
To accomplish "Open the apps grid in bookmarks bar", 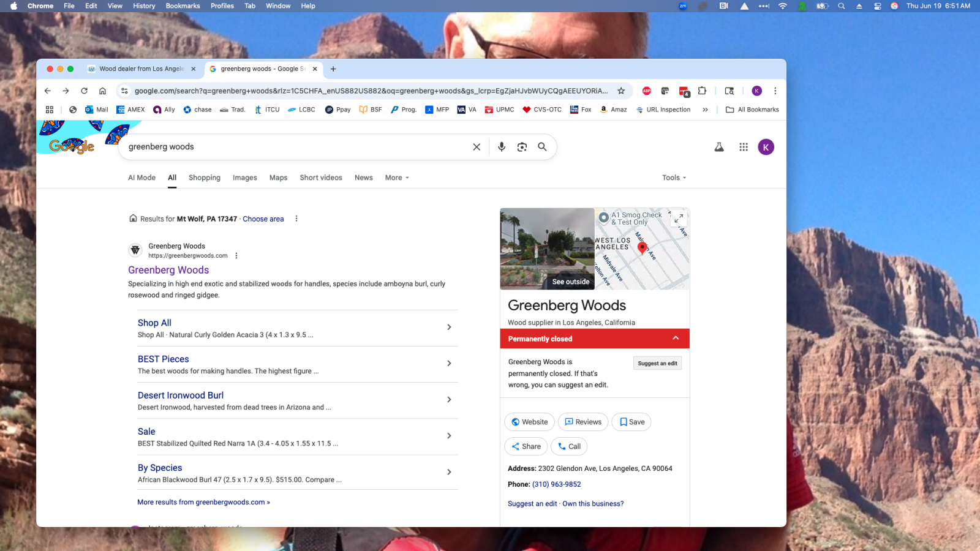I will click(50, 110).
